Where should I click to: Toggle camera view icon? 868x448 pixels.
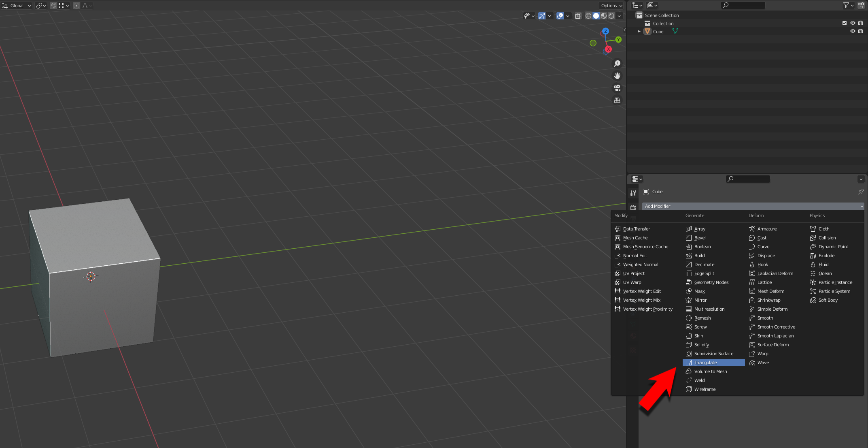tap(617, 88)
